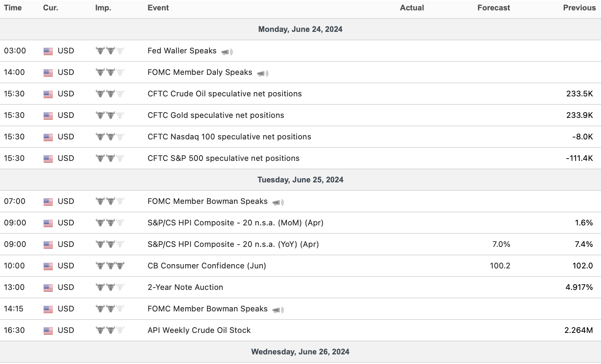Screen dimensions: 601x364
Task: Click the speaker icon beside Fed Waller Speaks
Action: pyautogui.click(x=227, y=51)
